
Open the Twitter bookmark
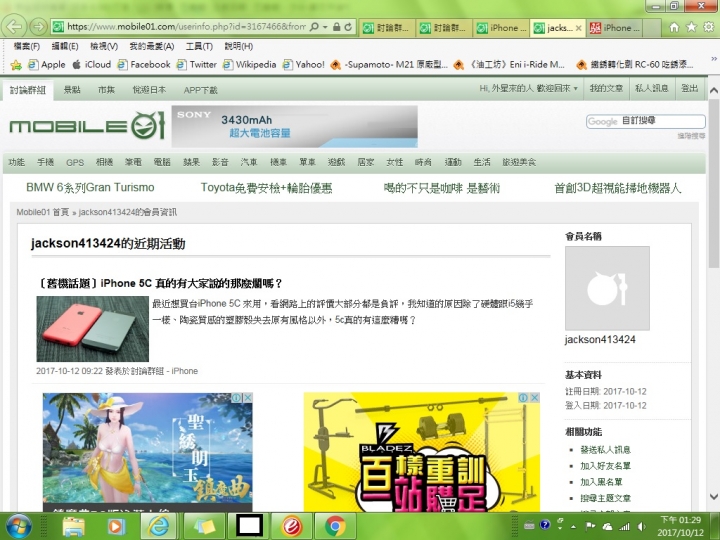coord(197,65)
